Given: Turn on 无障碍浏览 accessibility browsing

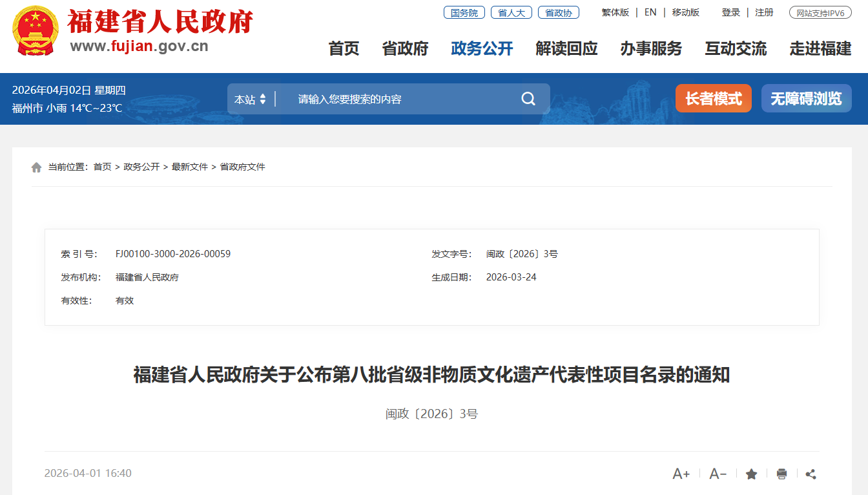Looking at the screenshot, I should coord(806,98).
